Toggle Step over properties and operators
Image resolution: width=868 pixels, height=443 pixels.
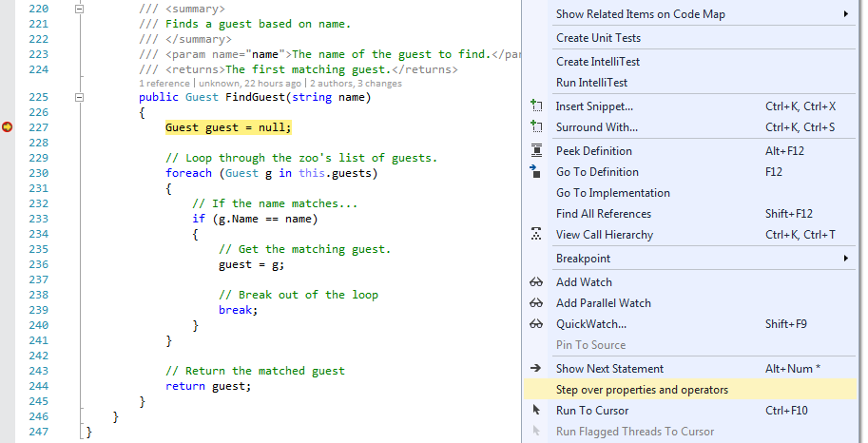[642, 390]
